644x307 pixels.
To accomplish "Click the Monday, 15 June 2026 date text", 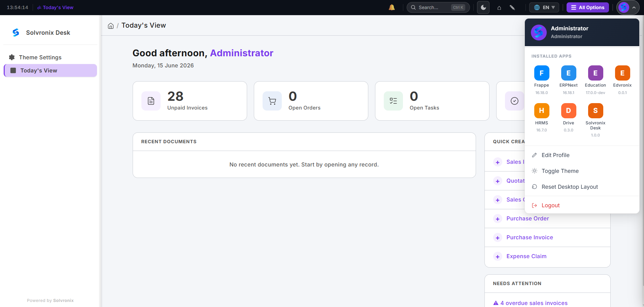I will tap(163, 65).
